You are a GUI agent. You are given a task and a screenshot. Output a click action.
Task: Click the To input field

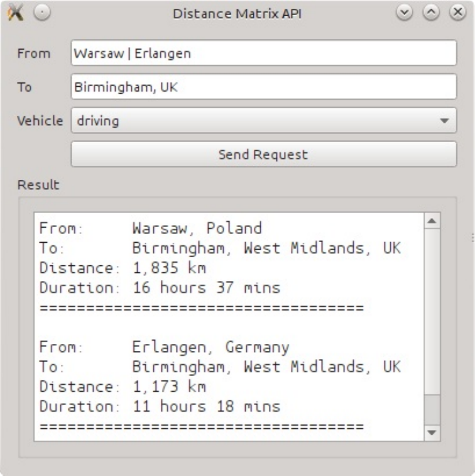264,87
